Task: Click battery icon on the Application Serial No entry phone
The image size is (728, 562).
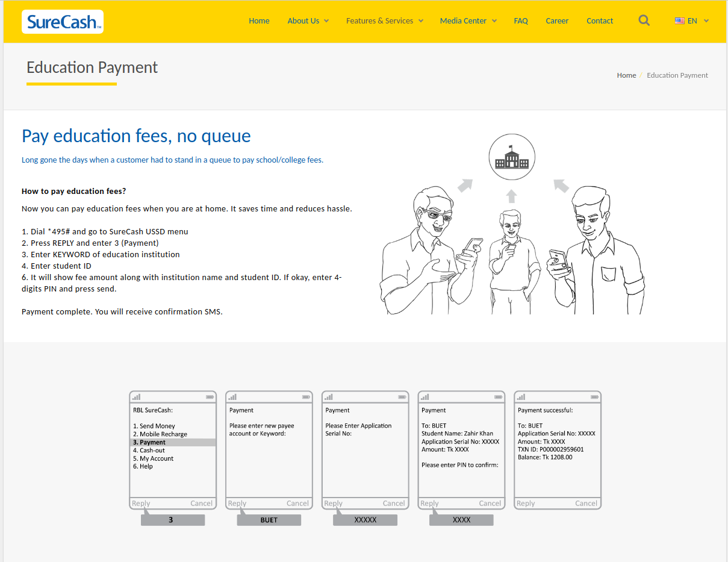Action: pos(403,397)
